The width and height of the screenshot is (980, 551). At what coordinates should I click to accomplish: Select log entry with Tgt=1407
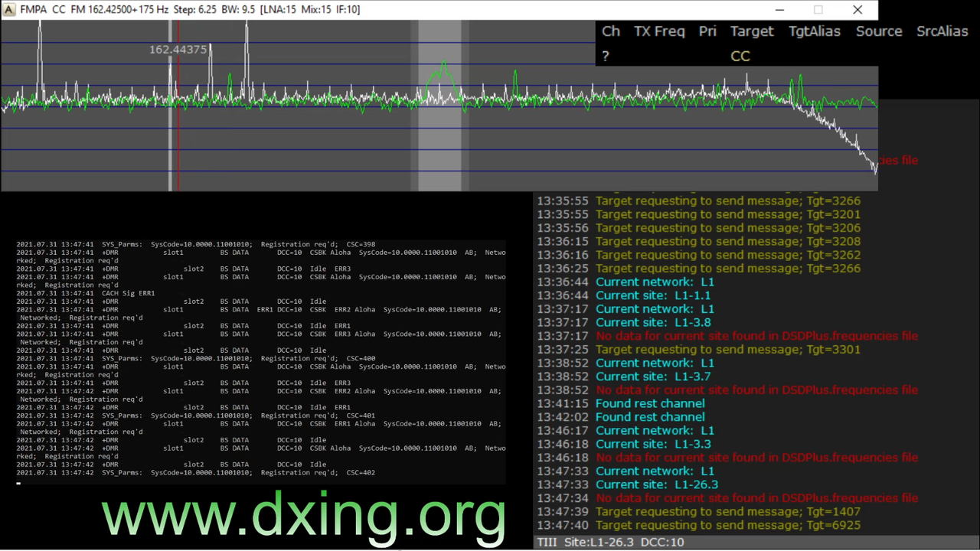point(698,512)
